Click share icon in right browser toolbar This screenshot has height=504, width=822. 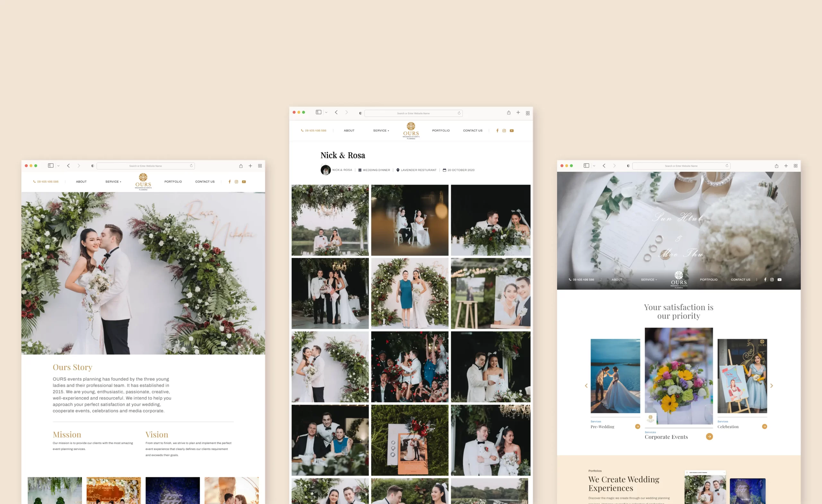click(x=777, y=166)
